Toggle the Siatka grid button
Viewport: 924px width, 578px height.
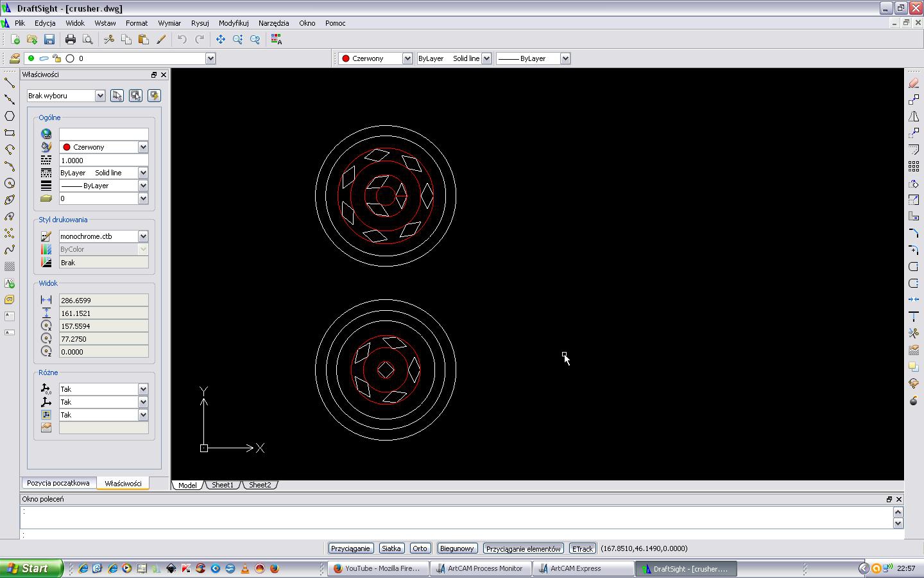point(391,548)
